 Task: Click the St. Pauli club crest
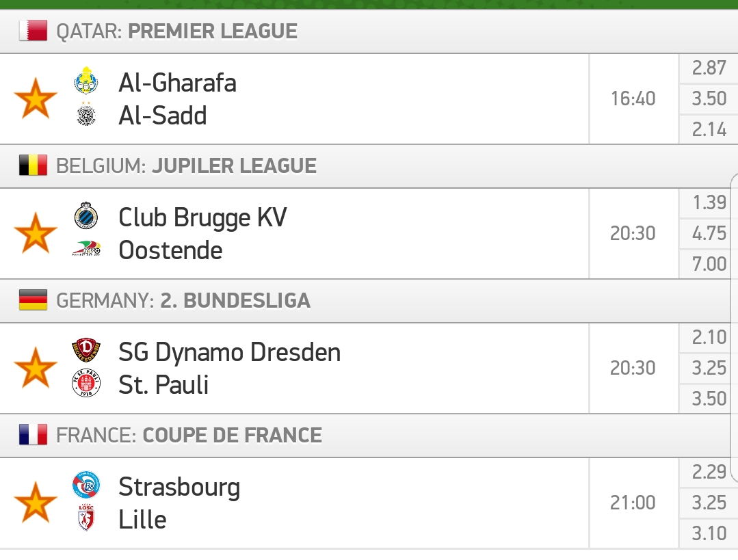tap(86, 383)
